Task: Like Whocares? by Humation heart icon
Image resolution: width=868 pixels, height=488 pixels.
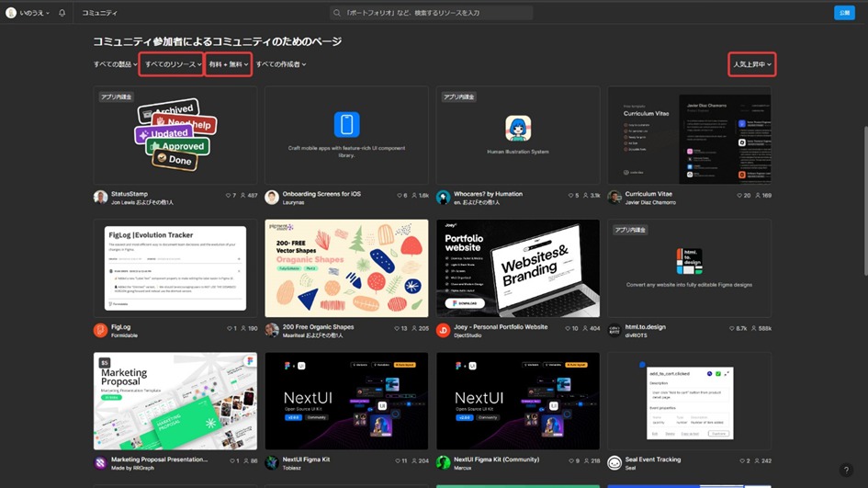Action: click(570, 196)
